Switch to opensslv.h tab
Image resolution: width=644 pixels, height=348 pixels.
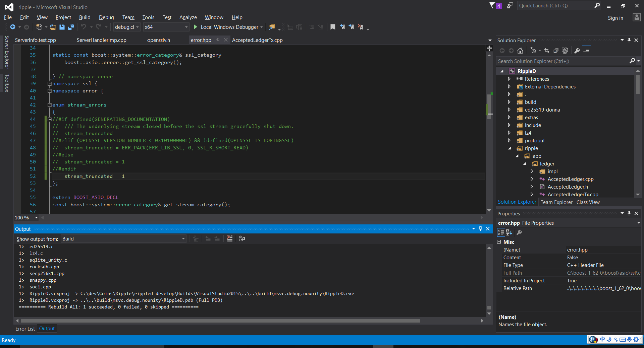click(x=159, y=40)
